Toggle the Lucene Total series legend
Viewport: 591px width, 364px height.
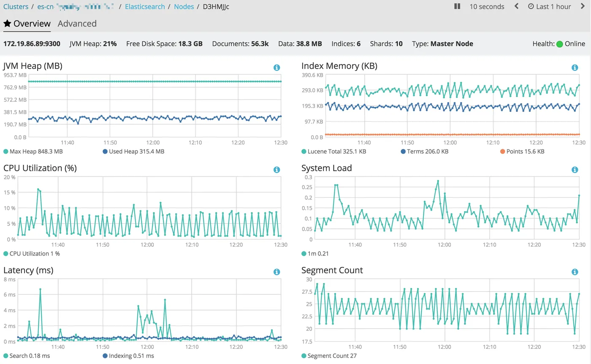334,151
